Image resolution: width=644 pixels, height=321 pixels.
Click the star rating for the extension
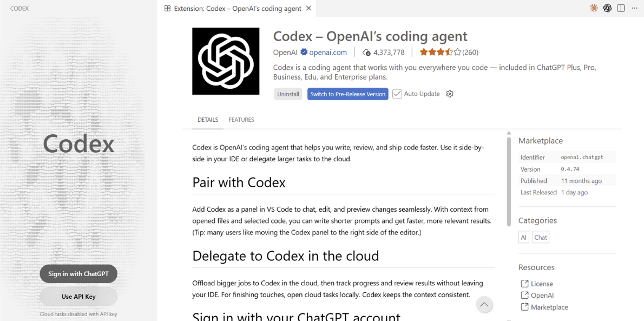pos(441,53)
